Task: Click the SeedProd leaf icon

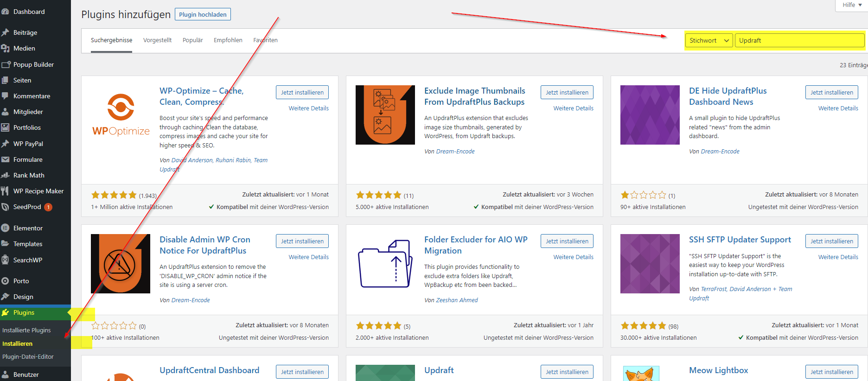Action: point(6,207)
